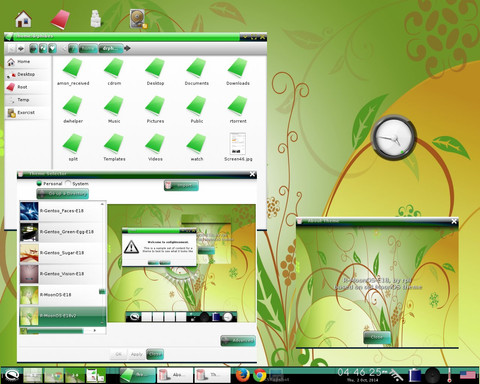Click Close in About Theme dialog
Image resolution: width=480 pixels, height=384 pixels.
377,337
